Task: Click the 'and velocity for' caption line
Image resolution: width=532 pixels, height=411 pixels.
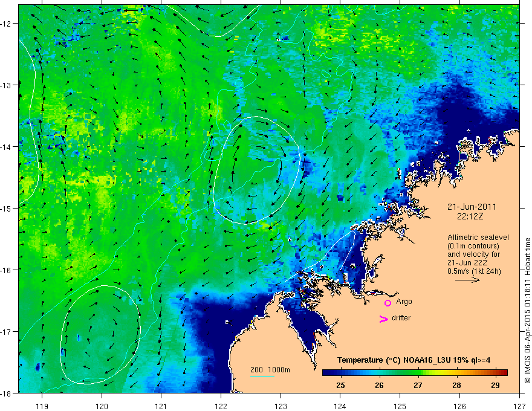Action: [473, 254]
